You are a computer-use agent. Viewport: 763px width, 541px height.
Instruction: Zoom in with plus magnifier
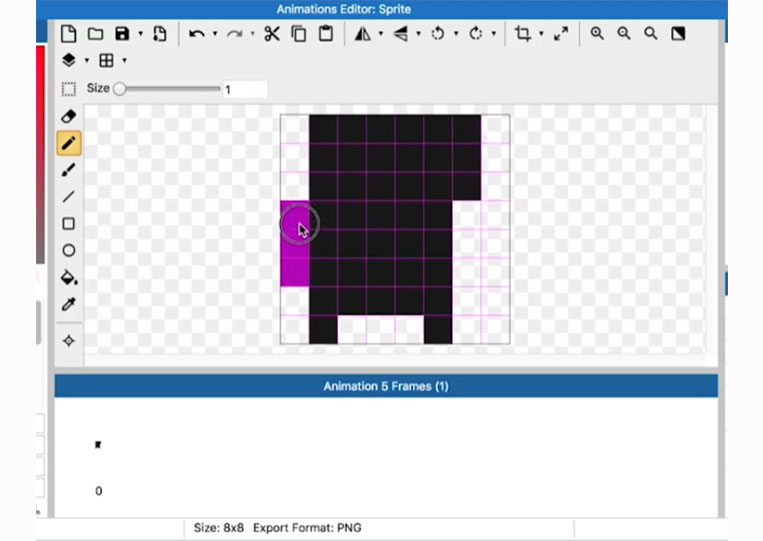coord(597,34)
